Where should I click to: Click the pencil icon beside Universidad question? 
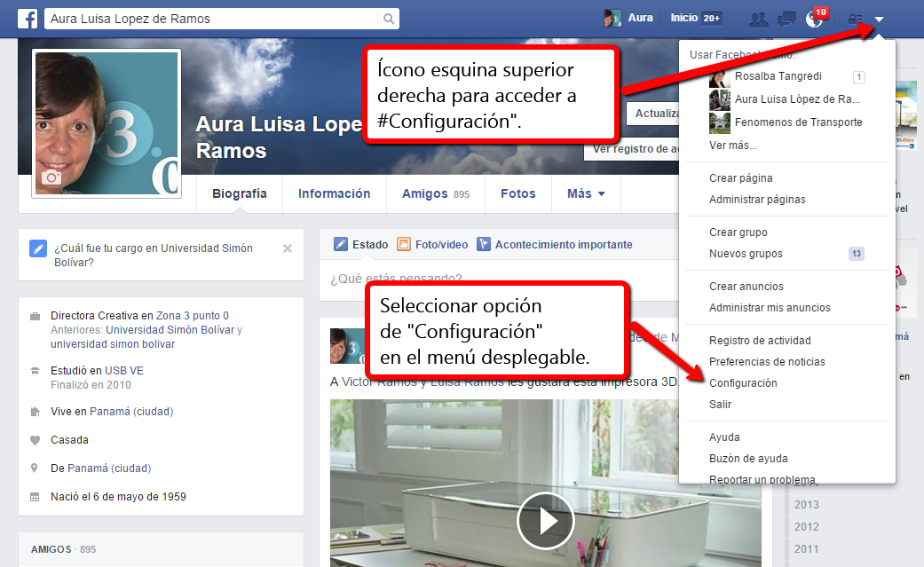click(38, 248)
